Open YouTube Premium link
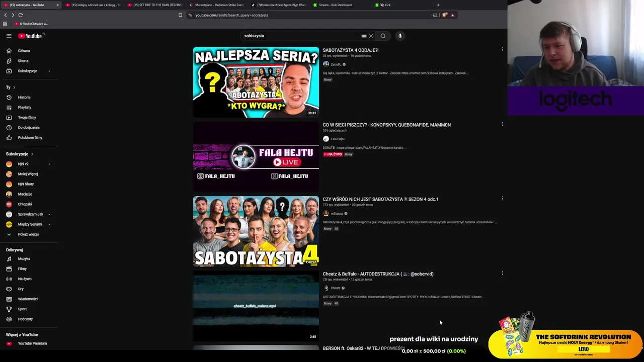The width and height of the screenshot is (644, 362). (x=32, y=343)
